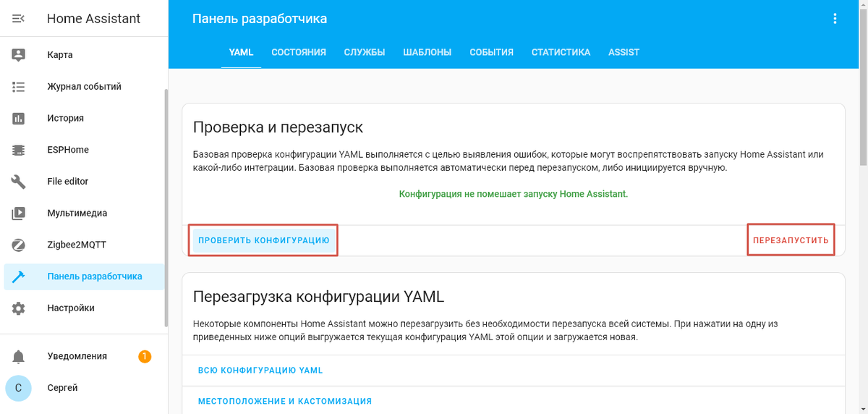
Task: Open ESPHome in the sidebar
Action: tap(84, 150)
